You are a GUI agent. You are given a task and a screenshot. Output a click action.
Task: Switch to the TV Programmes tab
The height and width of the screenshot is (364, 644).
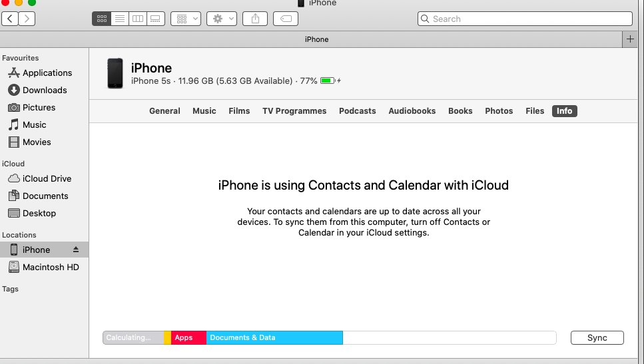point(294,111)
